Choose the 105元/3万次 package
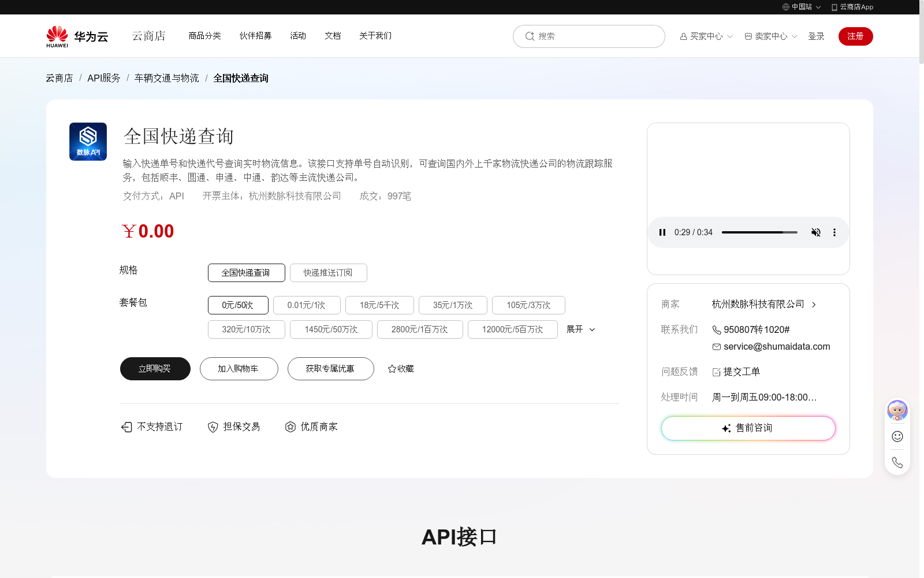The image size is (924, 578). click(528, 305)
